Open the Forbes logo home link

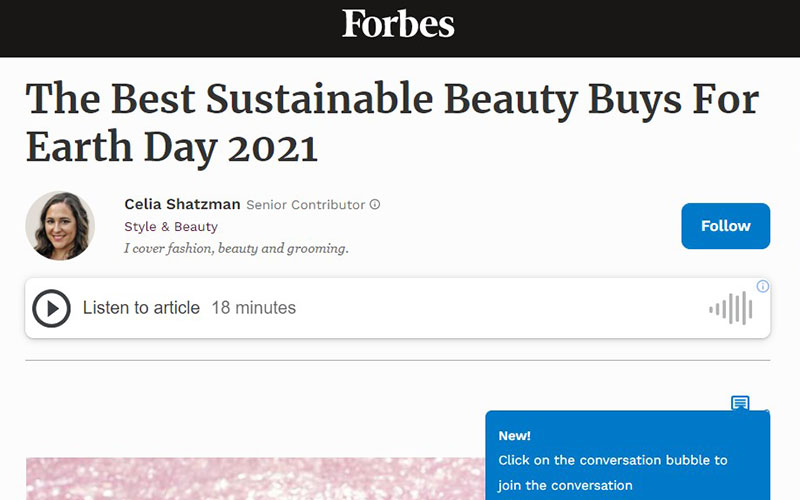[398, 24]
